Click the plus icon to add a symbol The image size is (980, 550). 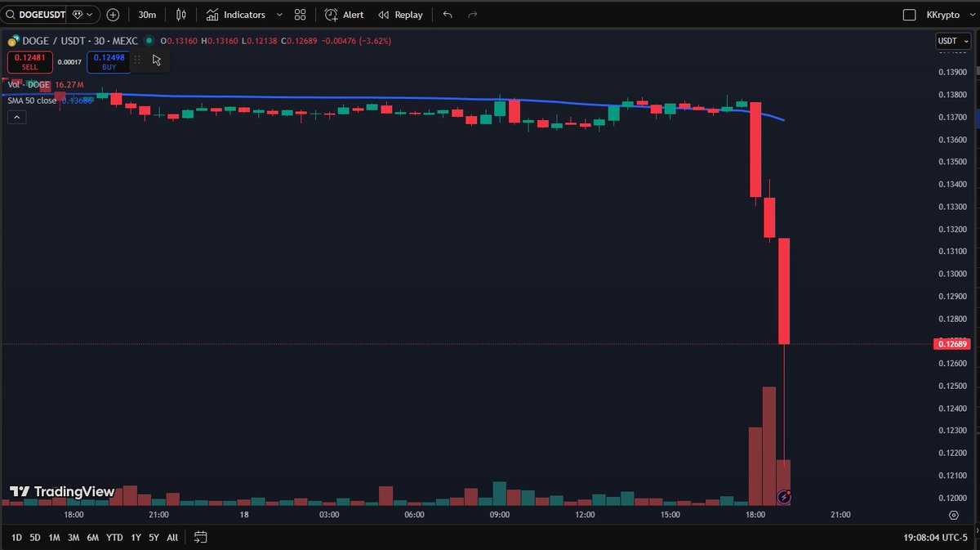113,14
